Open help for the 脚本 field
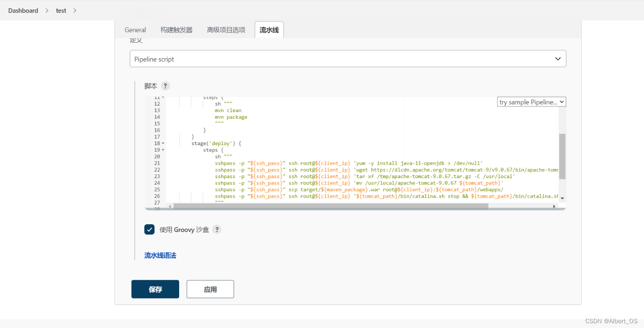This screenshot has width=644, height=328. pos(165,86)
